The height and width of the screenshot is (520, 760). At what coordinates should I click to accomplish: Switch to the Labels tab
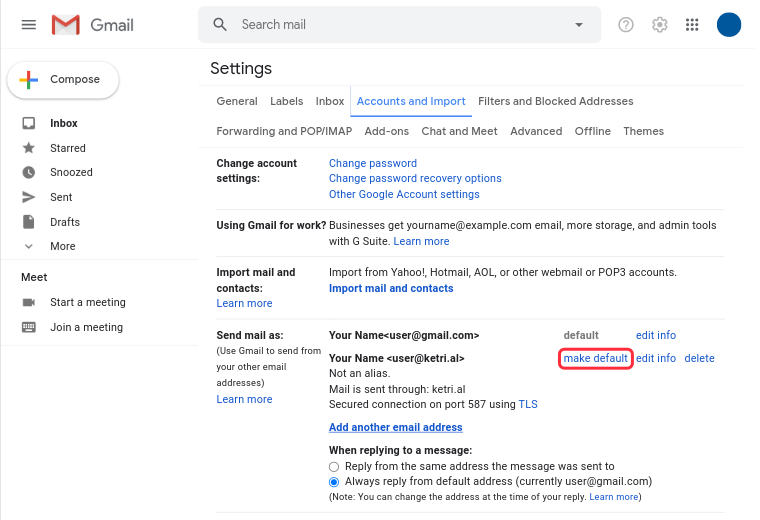coord(286,101)
